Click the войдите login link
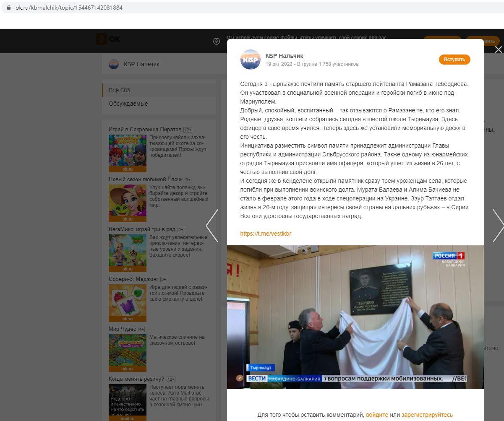The height and width of the screenshot is (421, 504). tap(377, 415)
